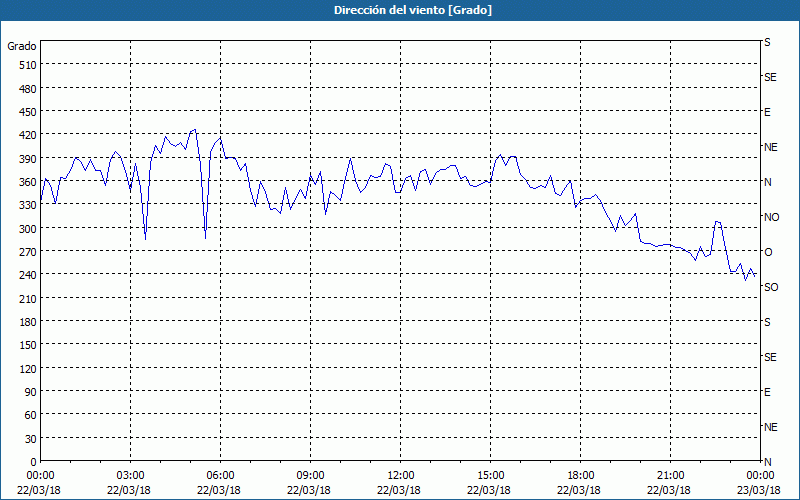Click the 420 y-axis value
Viewport: 800px width, 500px height.
[x=28, y=135]
